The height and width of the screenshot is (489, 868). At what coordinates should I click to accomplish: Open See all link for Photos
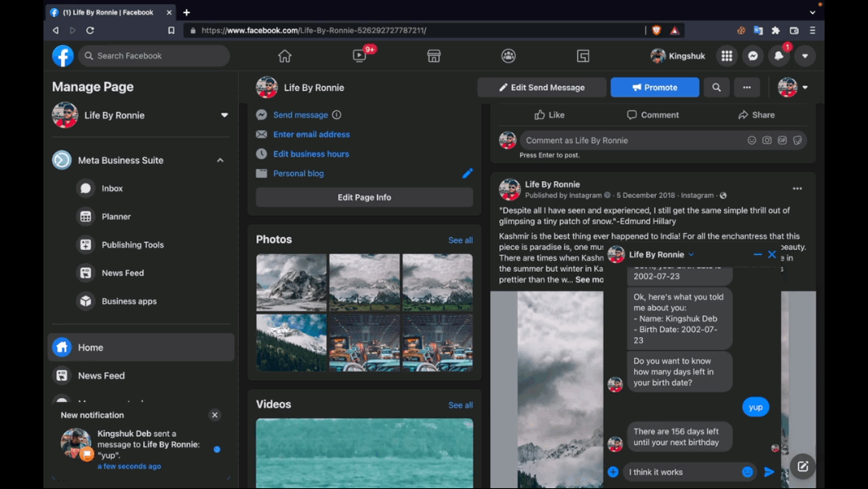coord(461,240)
